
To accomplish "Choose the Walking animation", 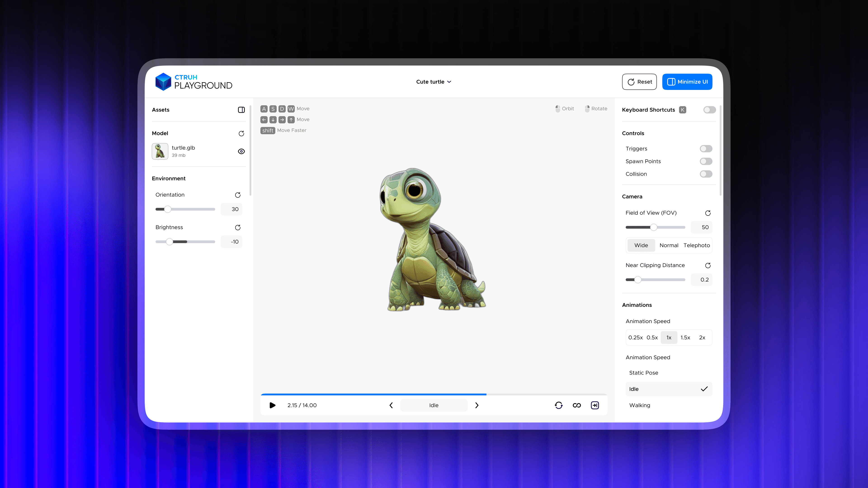I will pyautogui.click(x=639, y=405).
